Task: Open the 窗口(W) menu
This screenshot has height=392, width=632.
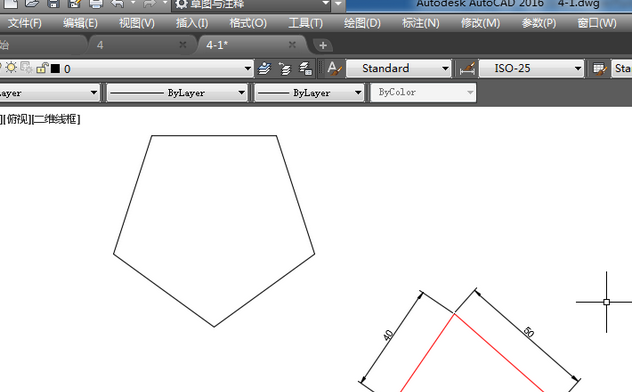Action: (x=597, y=23)
